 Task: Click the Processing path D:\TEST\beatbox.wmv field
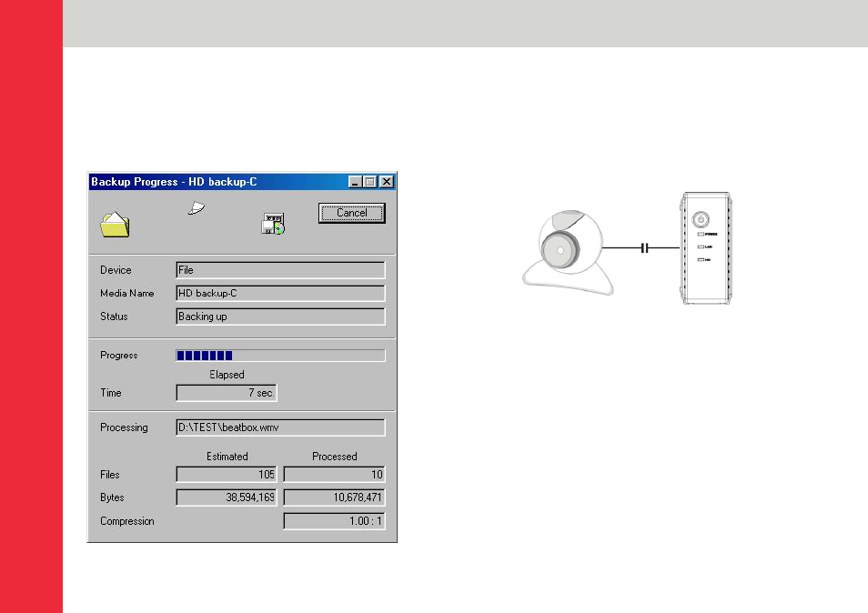tap(280, 427)
